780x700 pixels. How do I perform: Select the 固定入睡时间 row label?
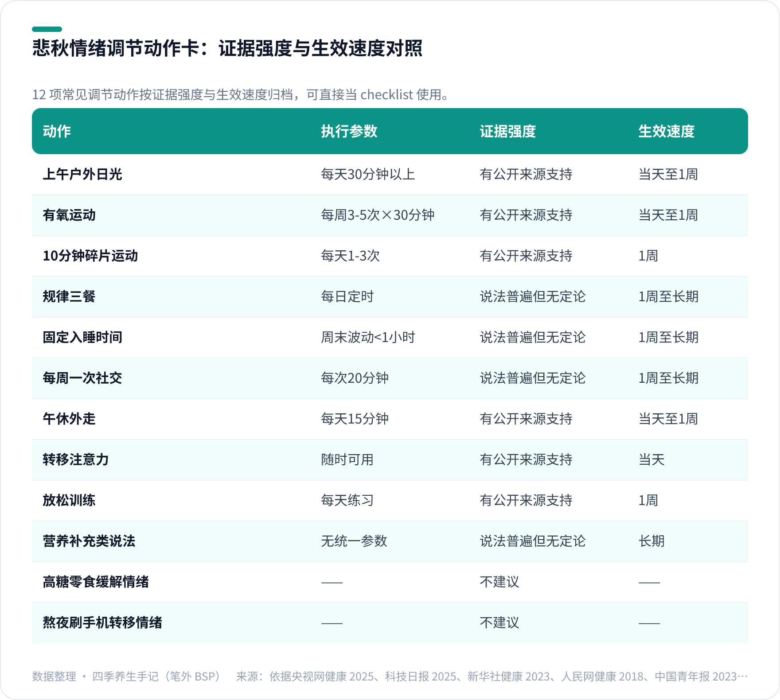82,337
